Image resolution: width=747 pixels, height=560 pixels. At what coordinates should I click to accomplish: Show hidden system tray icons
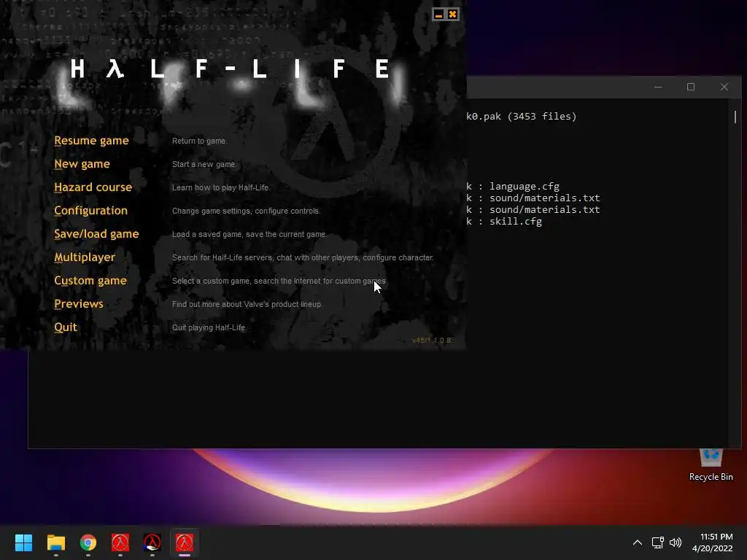[x=638, y=542]
